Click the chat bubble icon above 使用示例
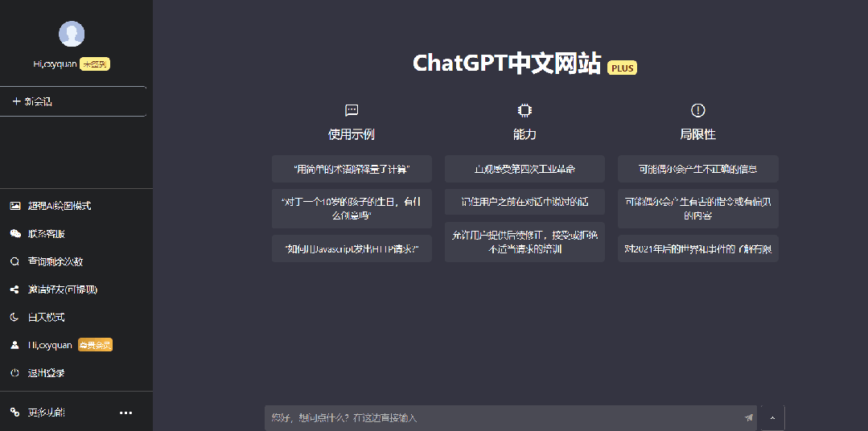The width and height of the screenshot is (868, 431). coord(352,110)
